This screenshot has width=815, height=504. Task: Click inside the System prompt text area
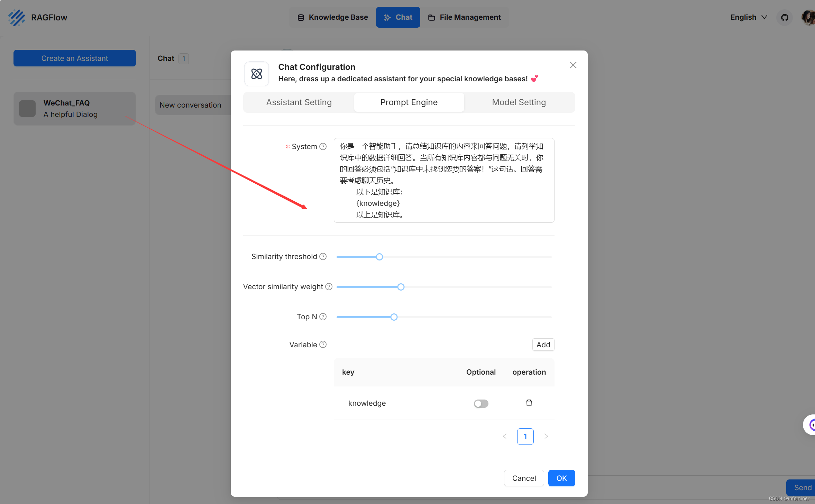tap(443, 180)
